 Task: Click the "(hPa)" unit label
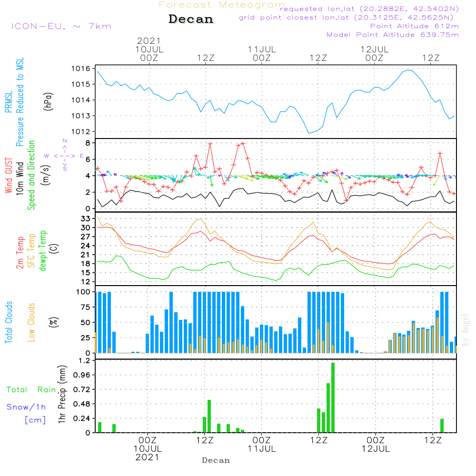click(x=48, y=101)
